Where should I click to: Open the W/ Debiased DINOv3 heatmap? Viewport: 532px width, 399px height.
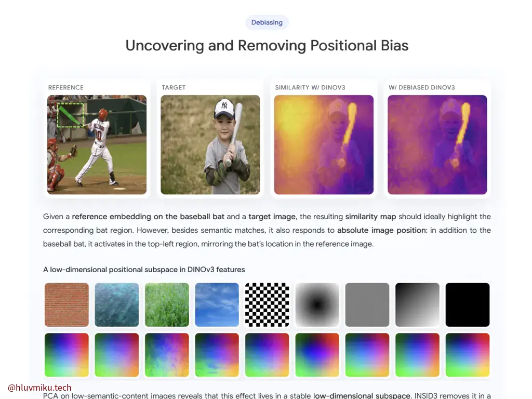click(437, 144)
